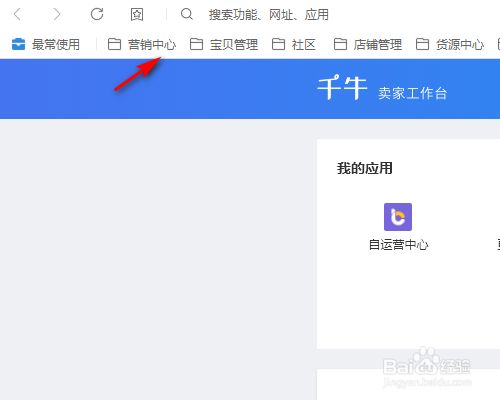Screen dimensions: 500x400
Task: Click the 自运营中心 app label
Action: click(398, 245)
